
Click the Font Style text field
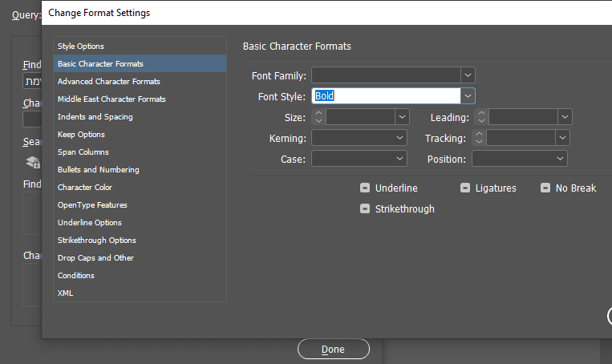tap(385, 96)
